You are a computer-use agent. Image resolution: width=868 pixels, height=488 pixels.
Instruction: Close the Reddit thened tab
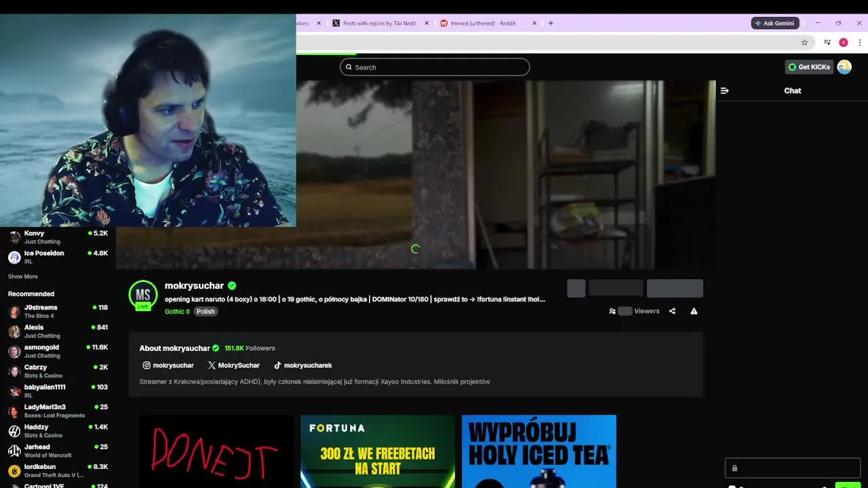pyautogui.click(x=534, y=23)
